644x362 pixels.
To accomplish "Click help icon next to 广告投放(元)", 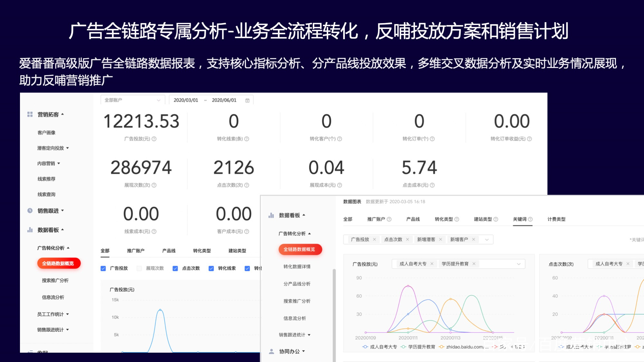I will click(x=154, y=139).
